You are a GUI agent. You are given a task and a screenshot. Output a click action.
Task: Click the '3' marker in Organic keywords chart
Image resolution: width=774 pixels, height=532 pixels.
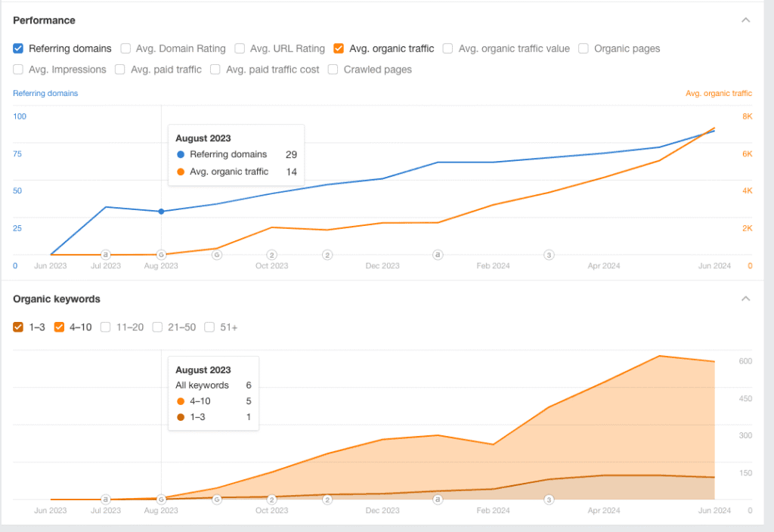click(549, 500)
